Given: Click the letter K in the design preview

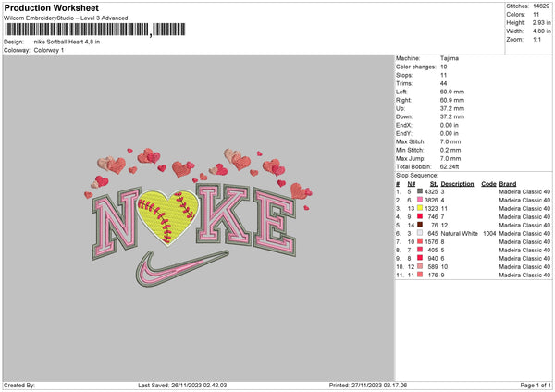Looking at the screenshot, I should coord(224,214).
